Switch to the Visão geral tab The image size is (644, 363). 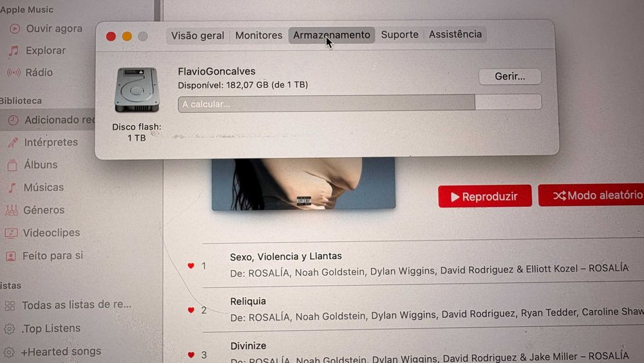198,35
